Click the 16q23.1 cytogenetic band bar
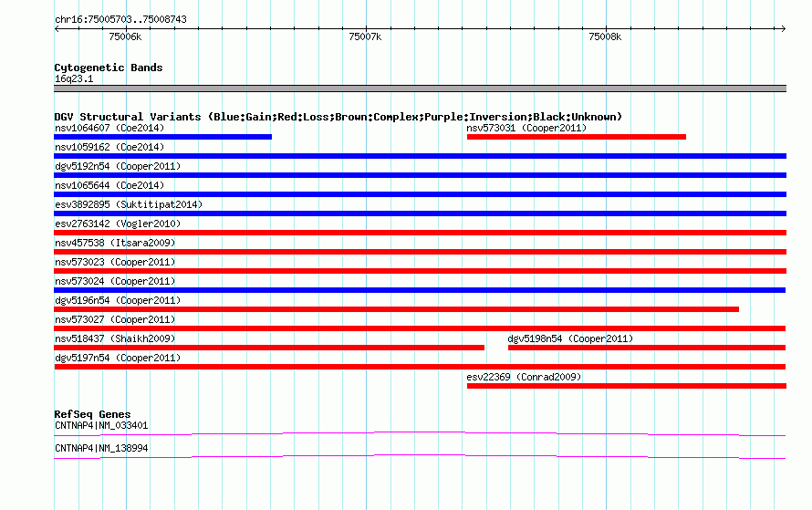 pyautogui.click(x=420, y=88)
